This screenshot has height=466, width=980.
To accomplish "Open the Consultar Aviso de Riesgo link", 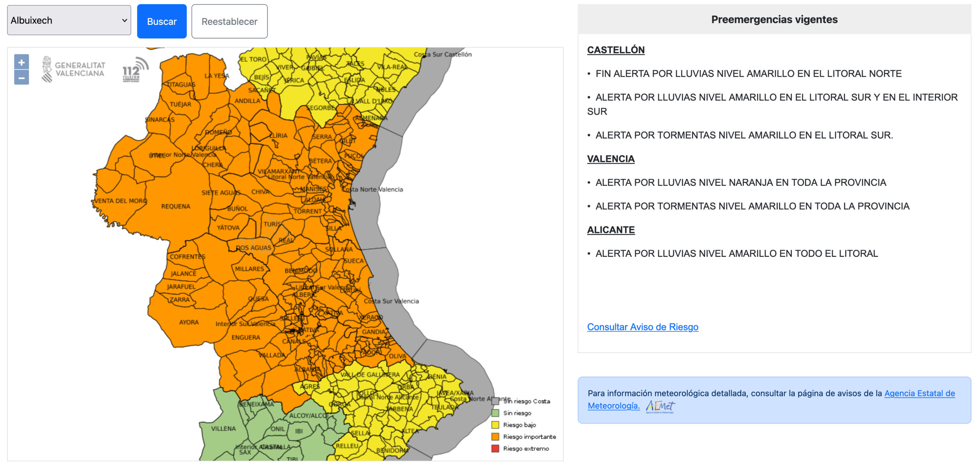I will [x=642, y=327].
